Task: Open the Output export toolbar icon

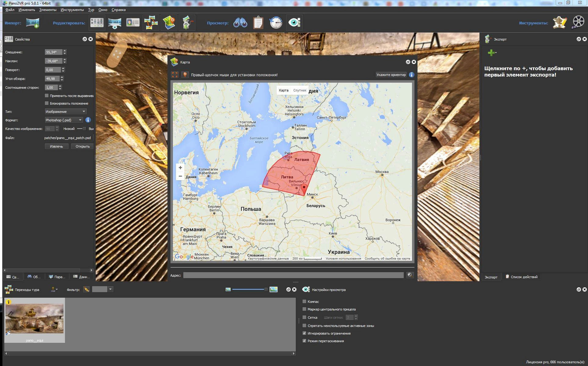Action: tap(187, 23)
